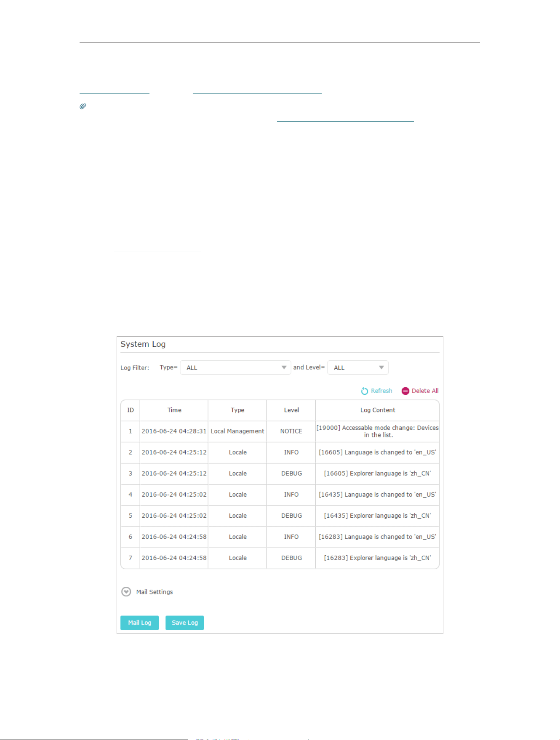Screen dimensions: 560x740
Task: Open the Level filter dropdown set to ALL
Action: point(358,367)
